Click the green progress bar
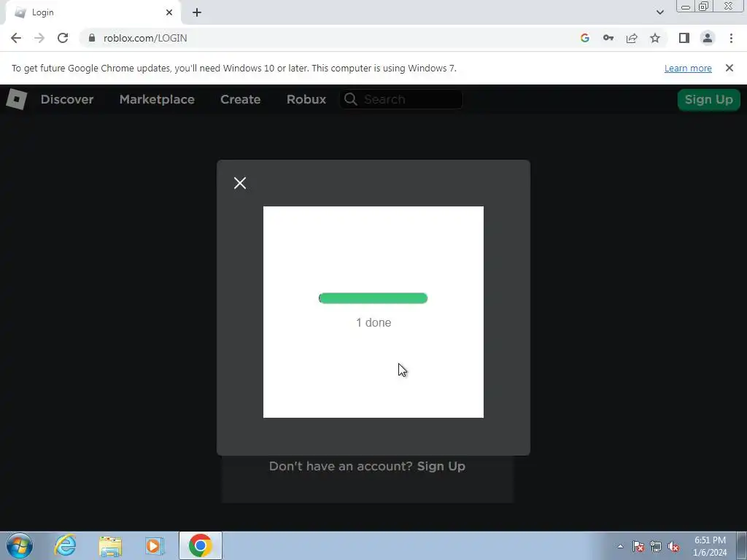Screen dimensions: 747x560 click(x=373, y=298)
